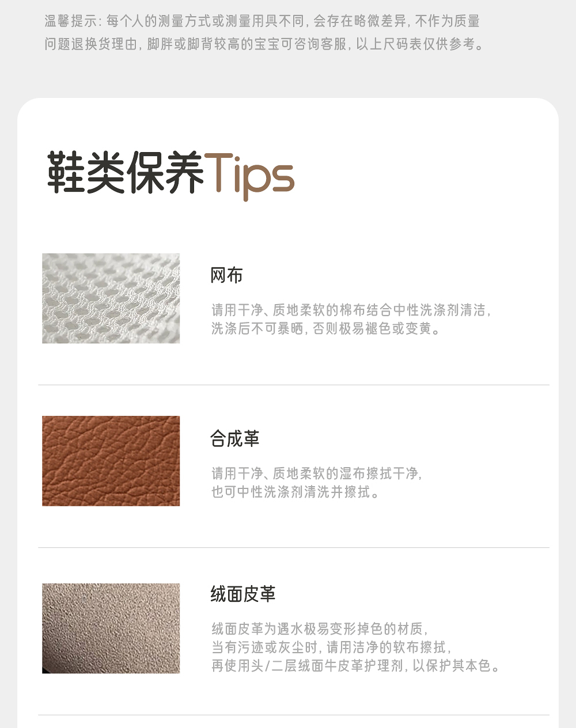The image size is (576, 728).
Task: Click divider line below synthetic leather section
Action: click(294, 548)
